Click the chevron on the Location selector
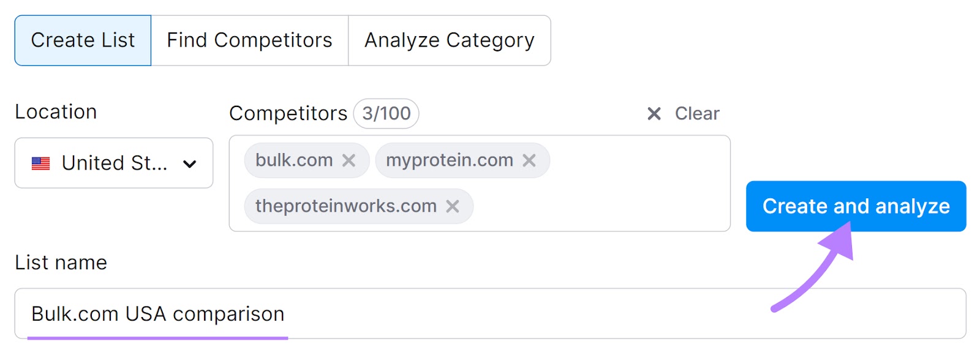The image size is (980, 358). (x=190, y=163)
